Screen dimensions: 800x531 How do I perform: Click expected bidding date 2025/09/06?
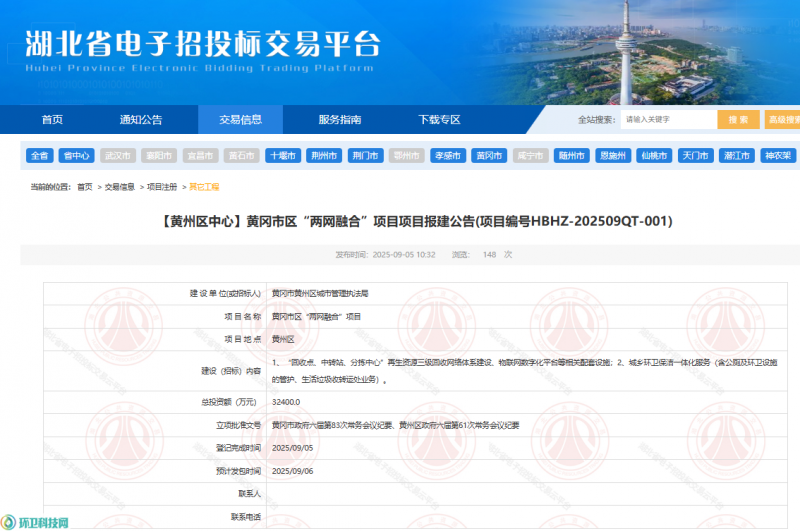(292, 471)
